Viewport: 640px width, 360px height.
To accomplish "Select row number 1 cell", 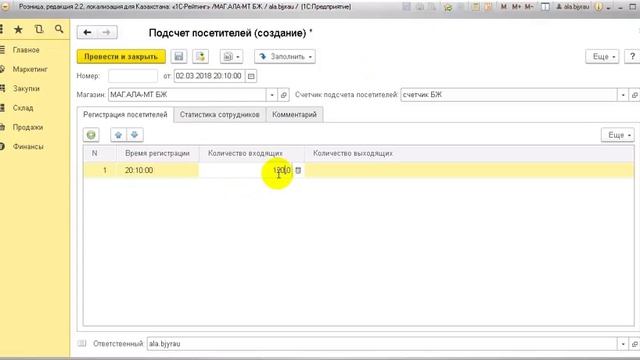I will [x=100, y=170].
